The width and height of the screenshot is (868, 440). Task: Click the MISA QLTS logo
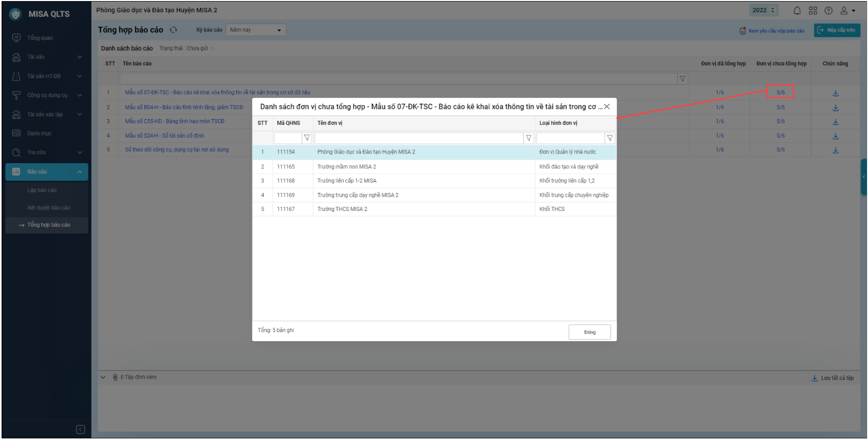point(15,14)
